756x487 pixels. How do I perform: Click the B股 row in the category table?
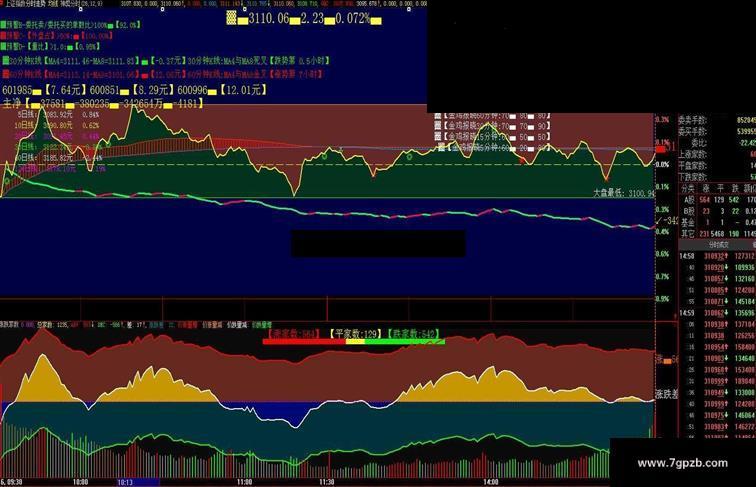click(x=717, y=211)
